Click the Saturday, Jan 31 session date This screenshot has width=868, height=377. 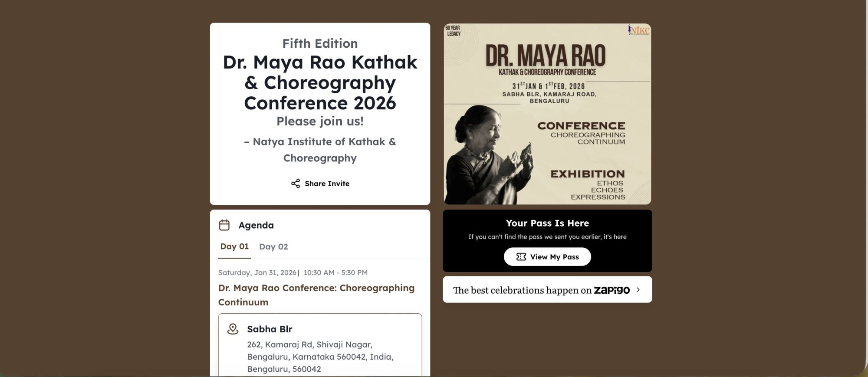click(x=257, y=272)
